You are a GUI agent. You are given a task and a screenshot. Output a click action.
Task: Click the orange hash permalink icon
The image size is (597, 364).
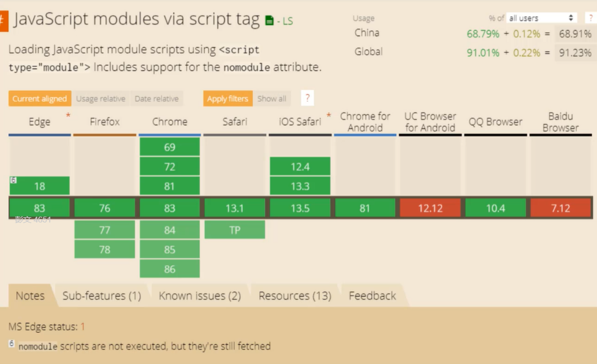(3, 20)
